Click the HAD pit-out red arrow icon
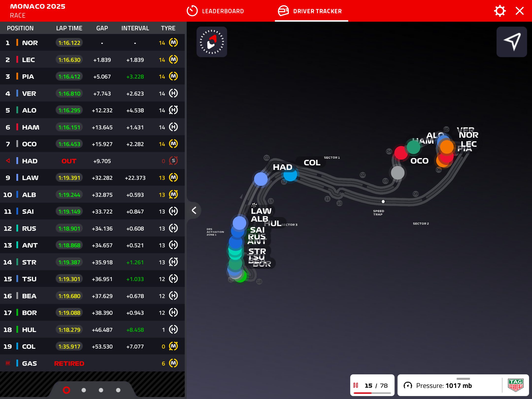The width and height of the screenshot is (532, 399). pos(8,161)
